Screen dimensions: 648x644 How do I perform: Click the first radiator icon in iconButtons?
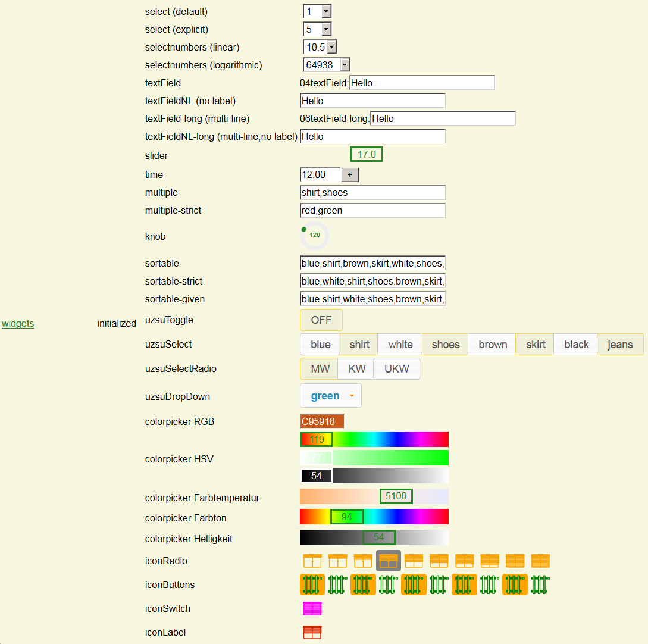point(312,584)
